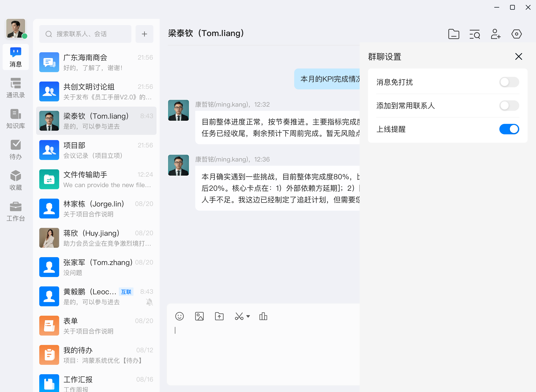The height and width of the screenshot is (392, 536).
Task: Enable 消息免打扰 toggle
Action: coord(509,82)
